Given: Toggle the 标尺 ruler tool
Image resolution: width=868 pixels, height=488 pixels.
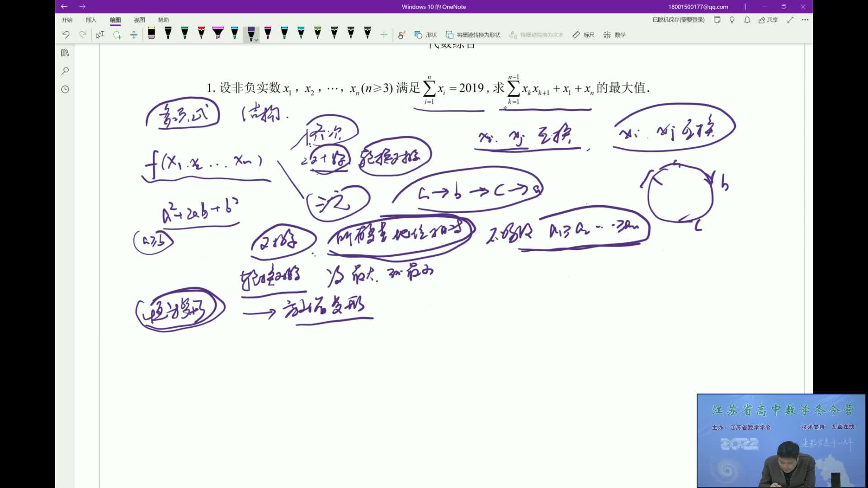Looking at the screenshot, I should coord(583,35).
